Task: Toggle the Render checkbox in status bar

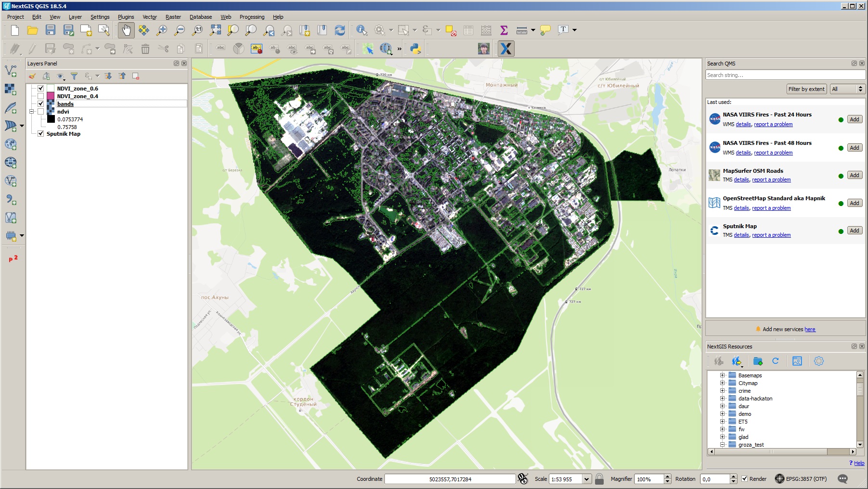Action: [x=745, y=479]
